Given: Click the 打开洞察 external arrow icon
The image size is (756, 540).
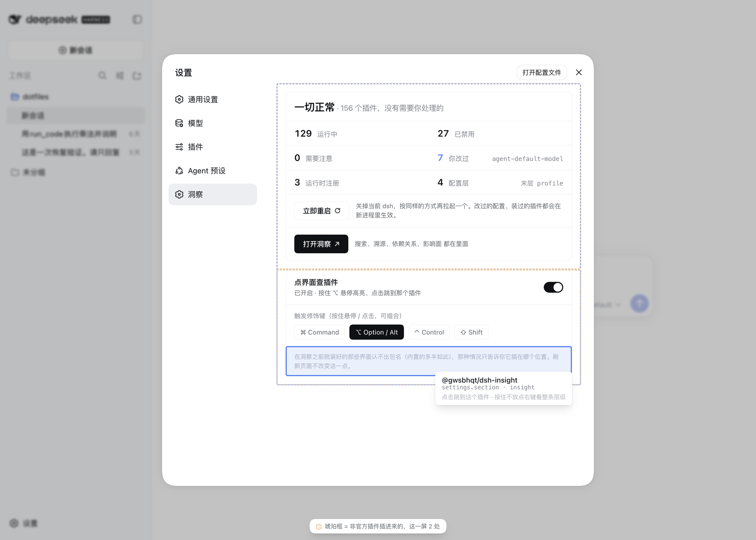Looking at the screenshot, I should pos(337,244).
